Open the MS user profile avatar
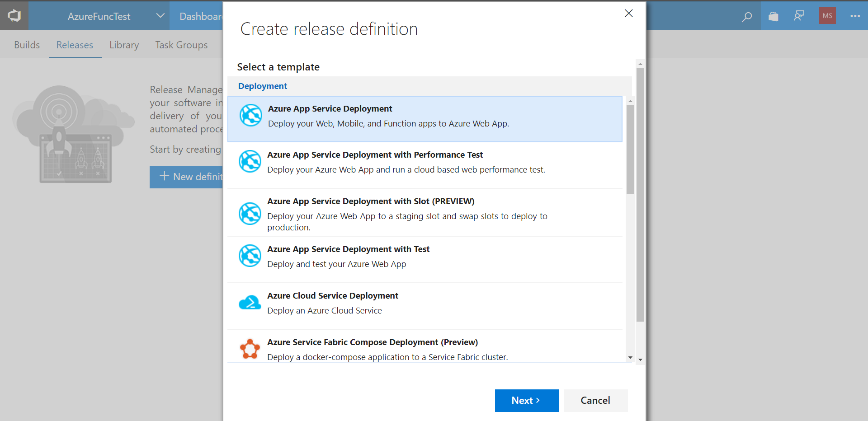The height and width of the screenshot is (421, 868). (827, 16)
